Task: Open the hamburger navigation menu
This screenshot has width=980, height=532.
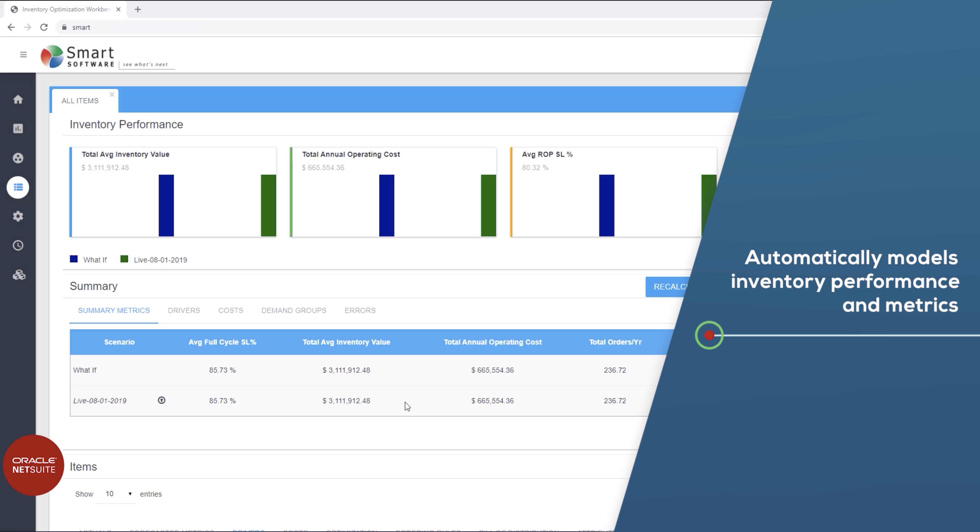Action: coord(23,54)
